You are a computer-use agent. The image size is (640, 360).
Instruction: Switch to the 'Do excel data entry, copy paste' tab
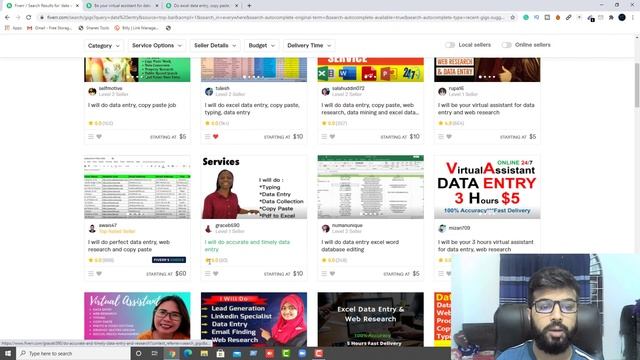click(x=202, y=6)
